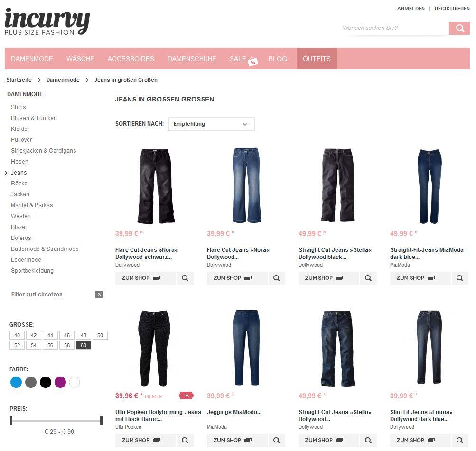The width and height of the screenshot is (476, 451).
Task: Click the search field Wonach suchen Sie
Action: (395, 28)
